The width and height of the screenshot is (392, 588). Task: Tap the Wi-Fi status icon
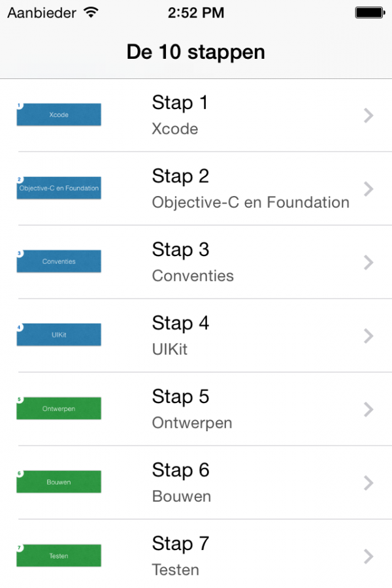(91, 12)
